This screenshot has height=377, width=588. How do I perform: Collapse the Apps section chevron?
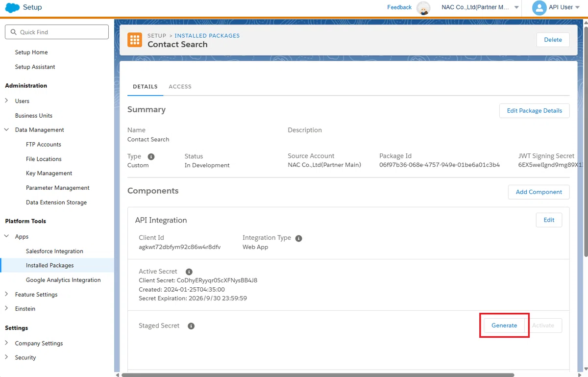[x=6, y=237]
